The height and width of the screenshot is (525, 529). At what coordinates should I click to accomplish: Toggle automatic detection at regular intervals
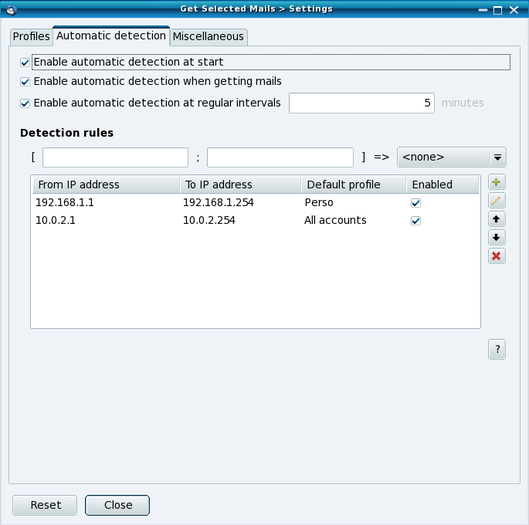tap(25, 103)
